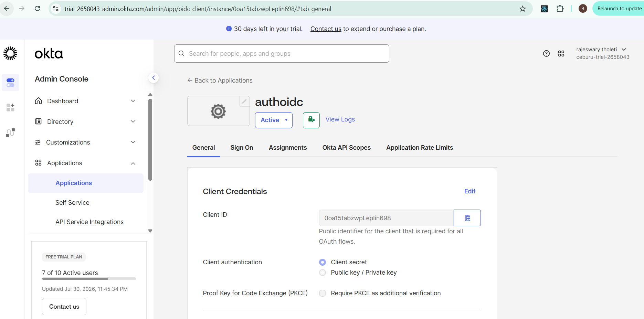Click Contact us link in trial banner

tap(326, 29)
